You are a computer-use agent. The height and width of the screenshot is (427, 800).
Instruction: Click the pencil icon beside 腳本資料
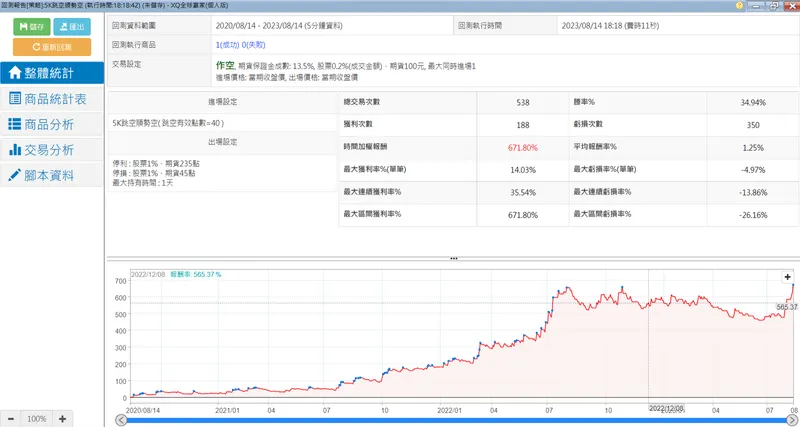tap(15, 175)
